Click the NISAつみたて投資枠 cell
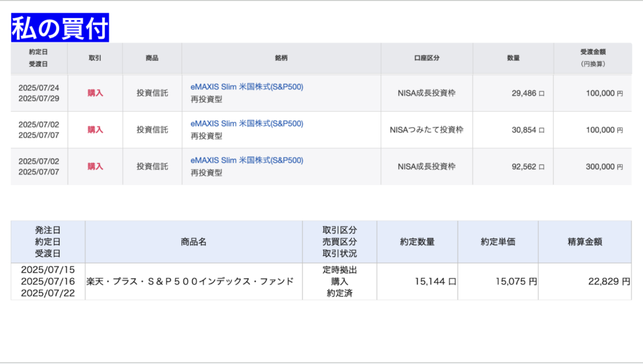The height and width of the screenshot is (364, 643). click(x=426, y=130)
